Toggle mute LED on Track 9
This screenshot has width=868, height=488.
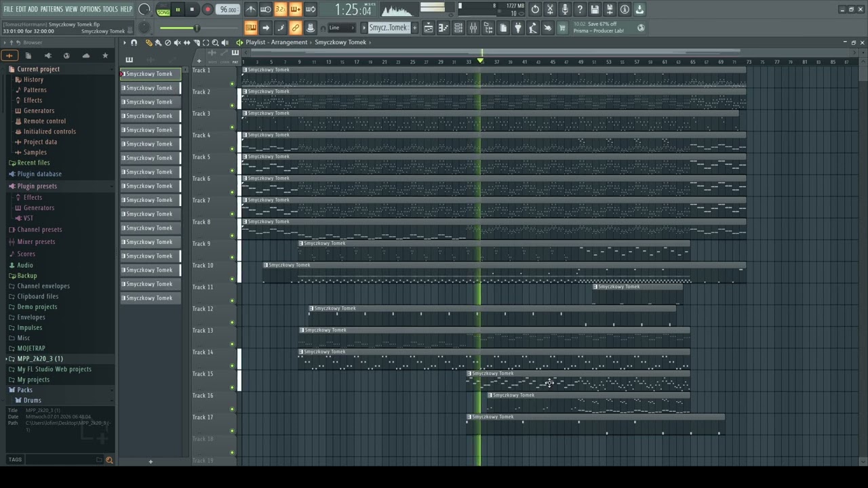[x=232, y=258]
